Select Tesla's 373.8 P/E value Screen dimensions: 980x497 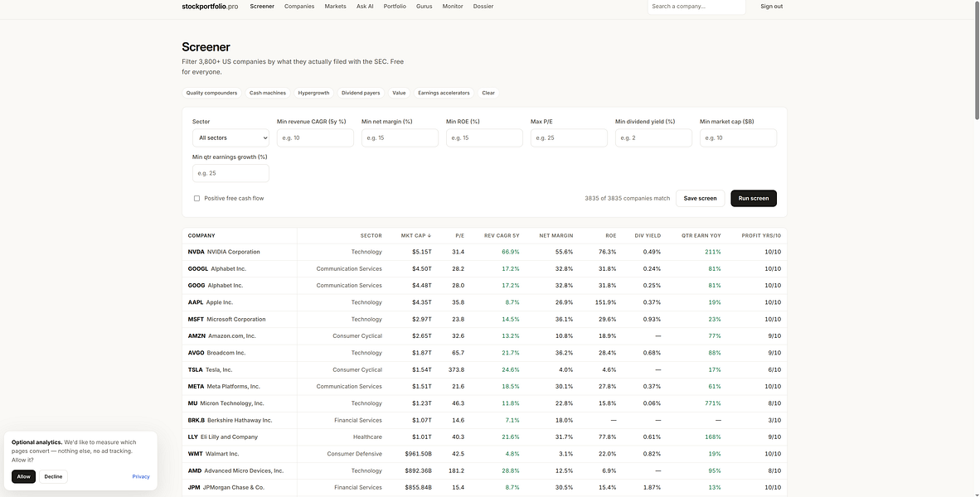(x=456, y=370)
